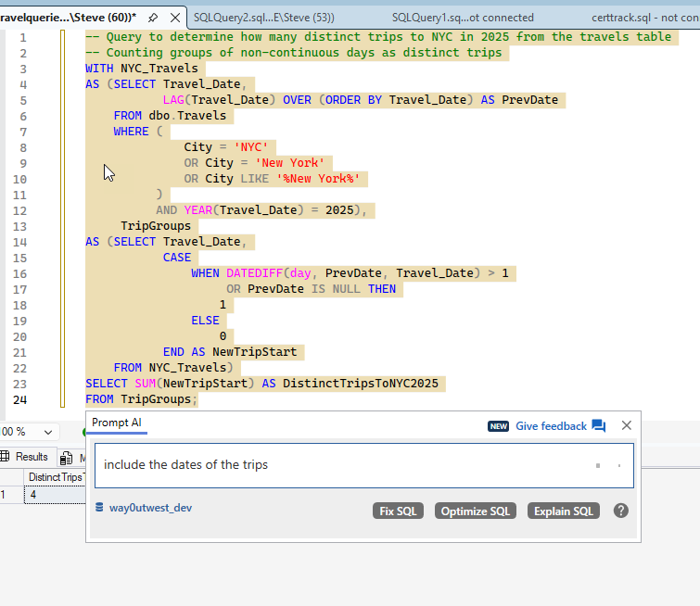Image resolution: width=700 pixels, height=606 pixels.
Task: Click the Messages tab icon
Action: point(67,458)
